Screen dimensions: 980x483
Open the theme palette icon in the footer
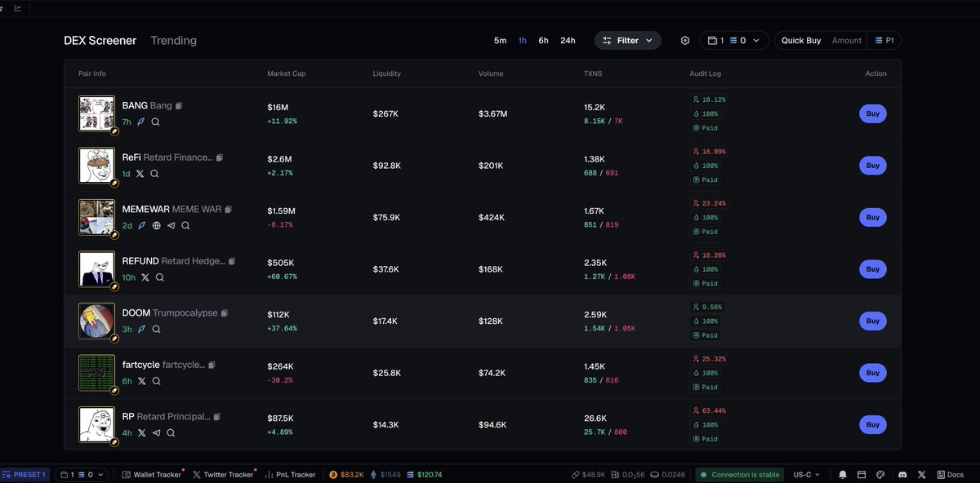[880, 475]
